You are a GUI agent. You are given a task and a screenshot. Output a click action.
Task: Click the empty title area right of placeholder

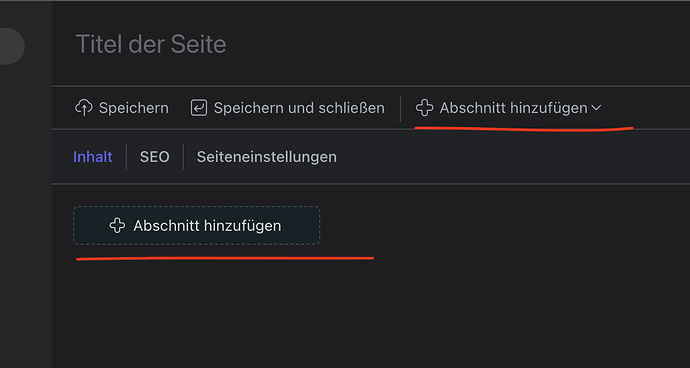458,44
